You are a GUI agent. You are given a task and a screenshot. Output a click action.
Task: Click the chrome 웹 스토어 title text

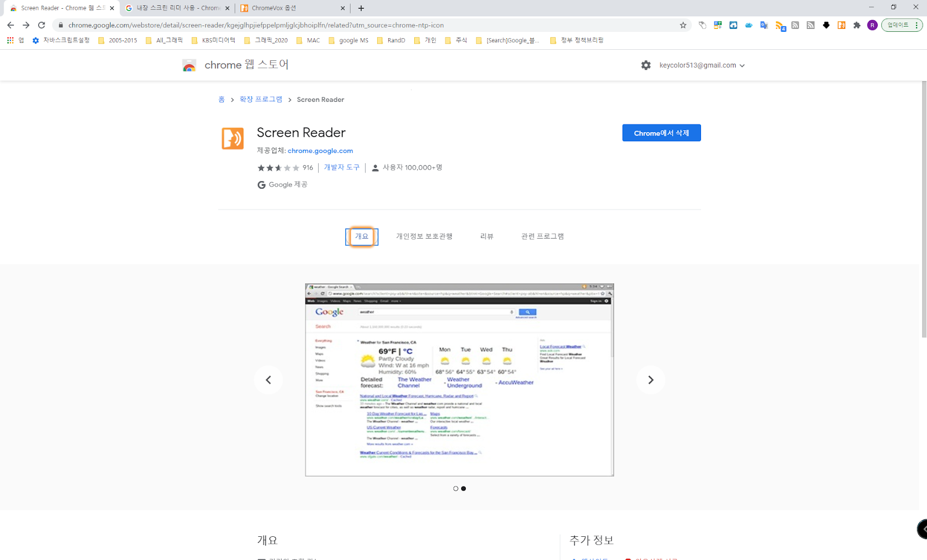coord(247,65)
